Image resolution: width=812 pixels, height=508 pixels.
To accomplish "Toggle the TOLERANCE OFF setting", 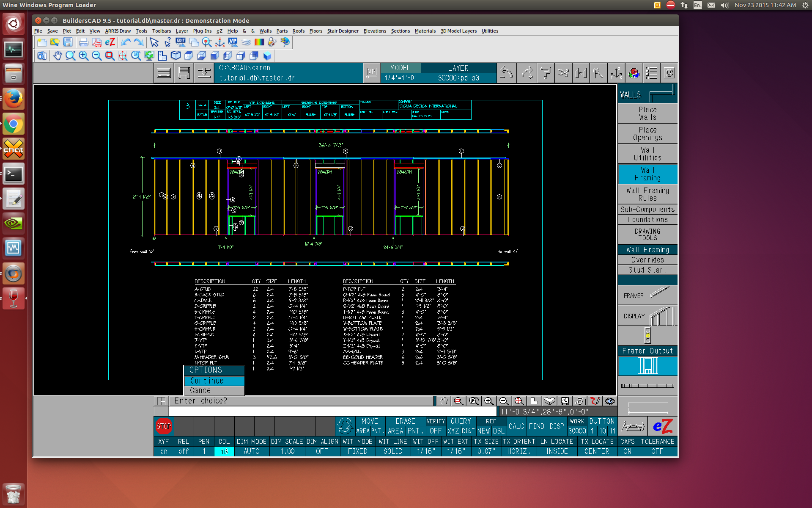I will point(657,451).
